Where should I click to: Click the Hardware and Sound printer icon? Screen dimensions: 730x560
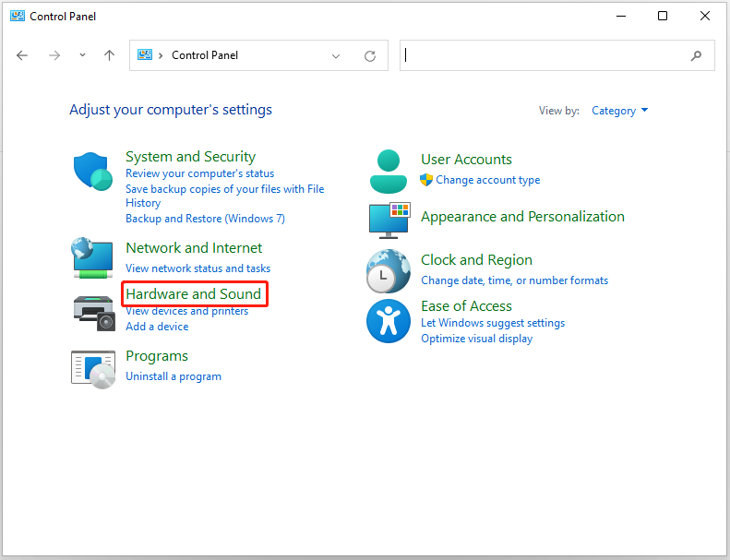(93, 310)
